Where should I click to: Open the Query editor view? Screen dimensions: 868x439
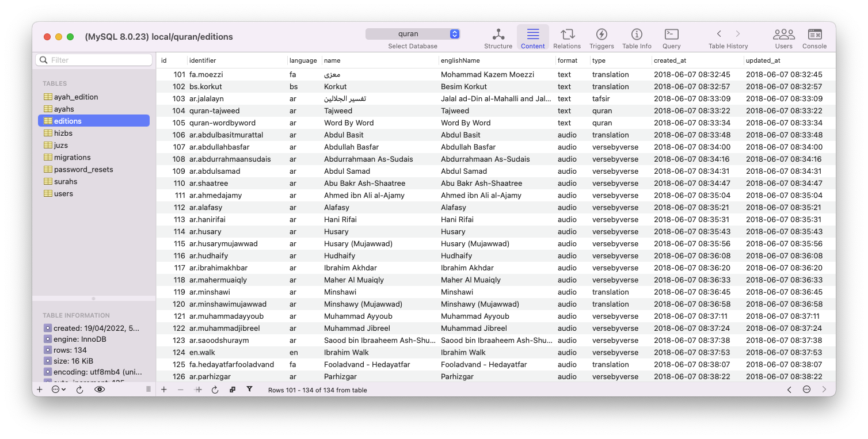(671, 38)
